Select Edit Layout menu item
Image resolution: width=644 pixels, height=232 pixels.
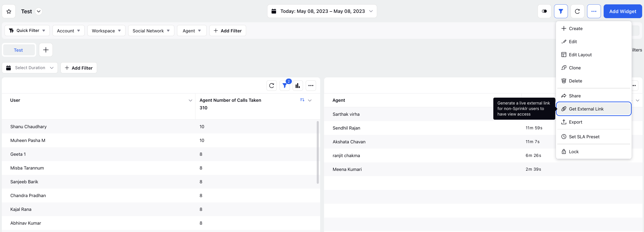click(x=594, y=55)
